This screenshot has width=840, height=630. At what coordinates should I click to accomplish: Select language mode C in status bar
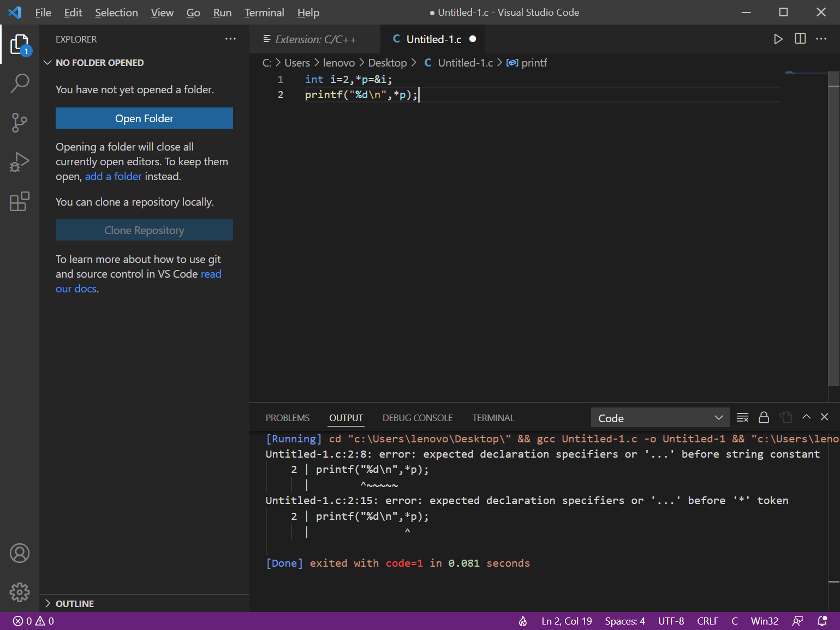click(x=735, y=621)
